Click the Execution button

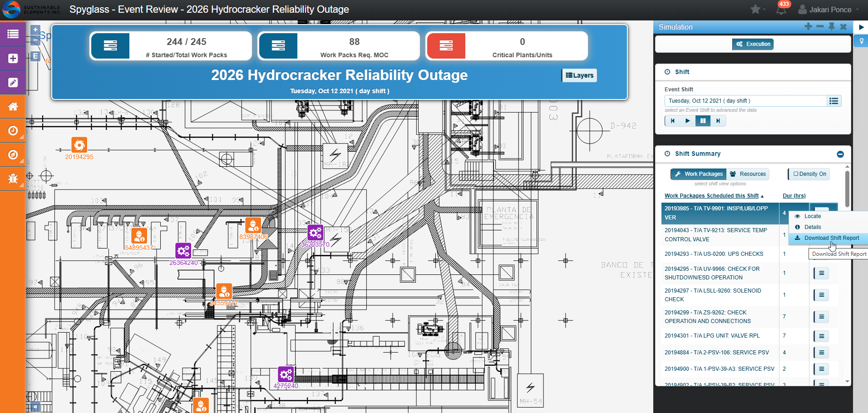tap(753, 44)
